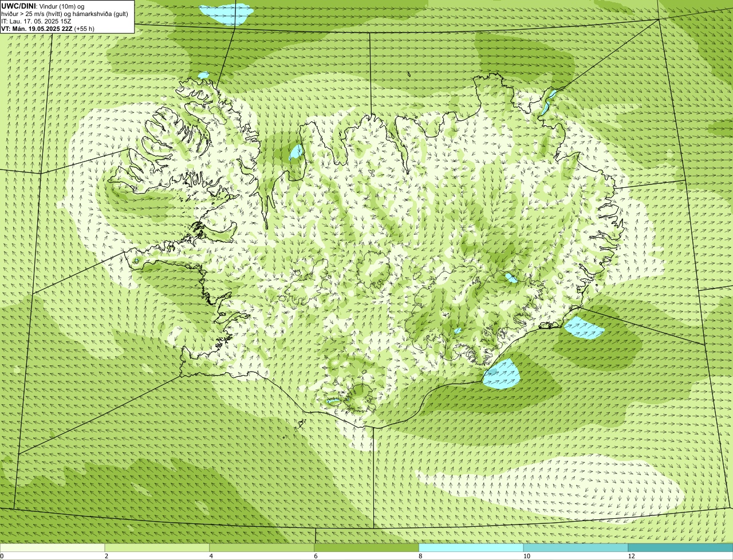This screenshot has height=560, width=733.
Task: Select the 4–6 m/s legend color segment
Action: [262, 548]
